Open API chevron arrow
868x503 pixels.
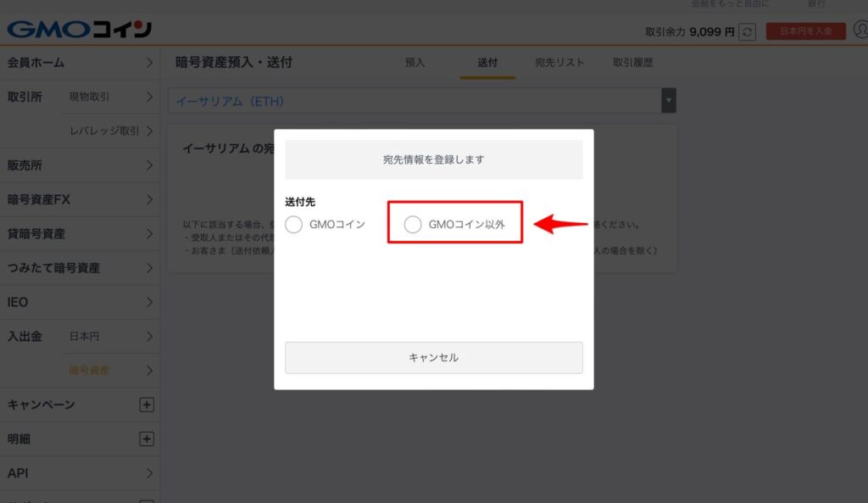(x=149, y=473)
